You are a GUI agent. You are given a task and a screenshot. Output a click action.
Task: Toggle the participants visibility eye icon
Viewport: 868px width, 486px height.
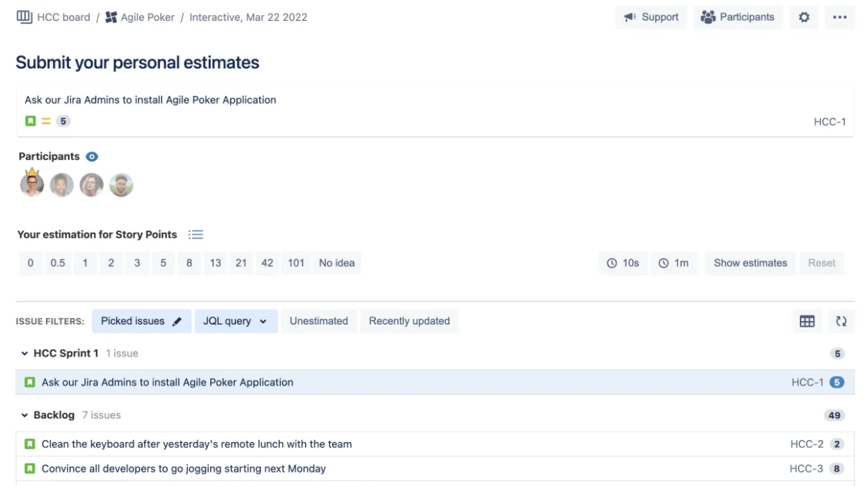[92, 156]
